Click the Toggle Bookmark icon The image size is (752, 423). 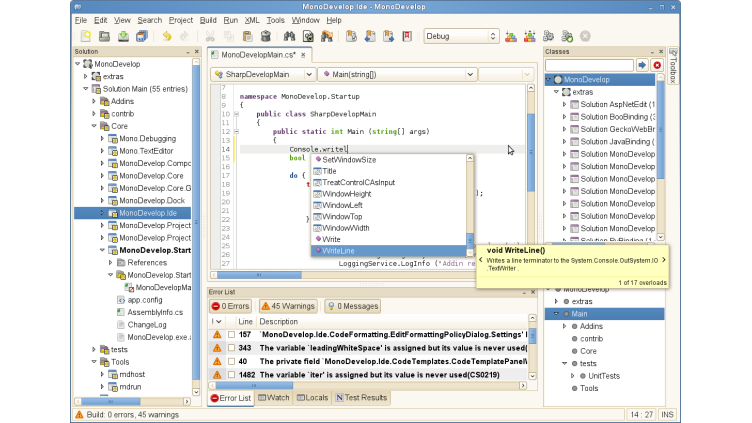[351, 36]
